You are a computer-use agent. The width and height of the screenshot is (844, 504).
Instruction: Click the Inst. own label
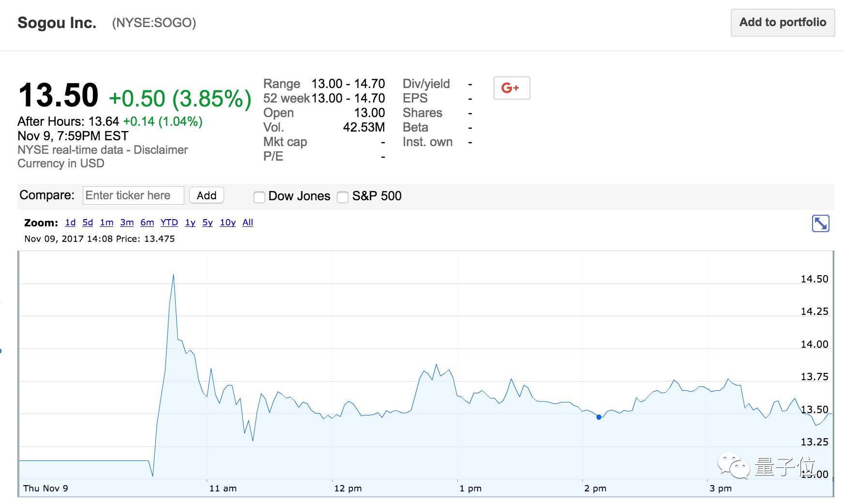point(428,142)
